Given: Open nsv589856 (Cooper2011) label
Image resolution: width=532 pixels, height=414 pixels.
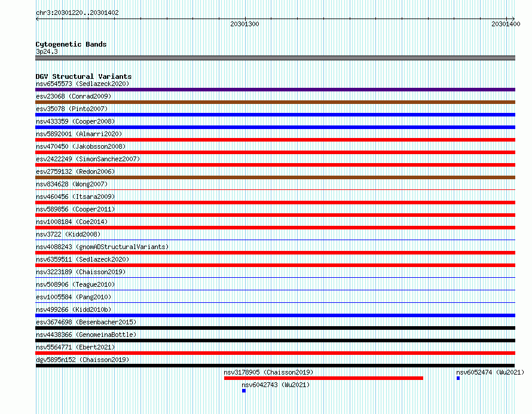Looking at the screenshot, I should click(x=75, y=209).
